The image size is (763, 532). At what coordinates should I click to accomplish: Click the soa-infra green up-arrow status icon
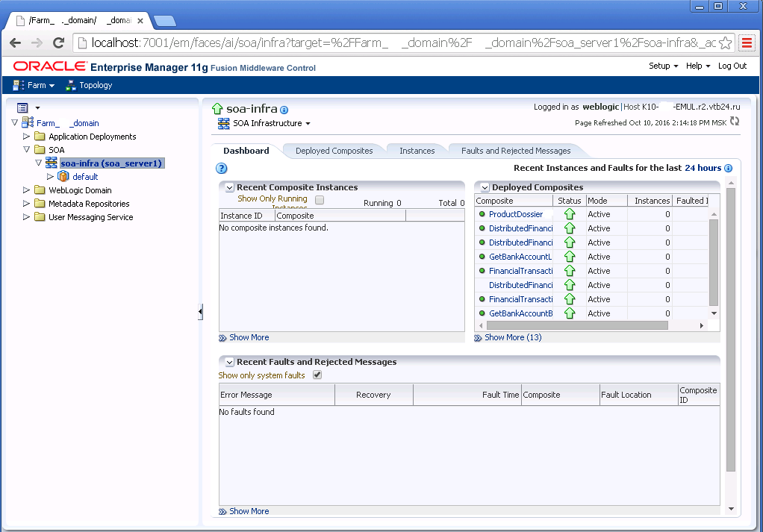(217, 108)
